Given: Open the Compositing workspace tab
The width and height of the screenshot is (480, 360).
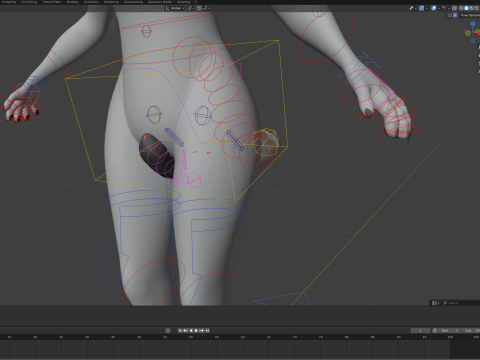Looking at the screenshot, I should (133, 2).
